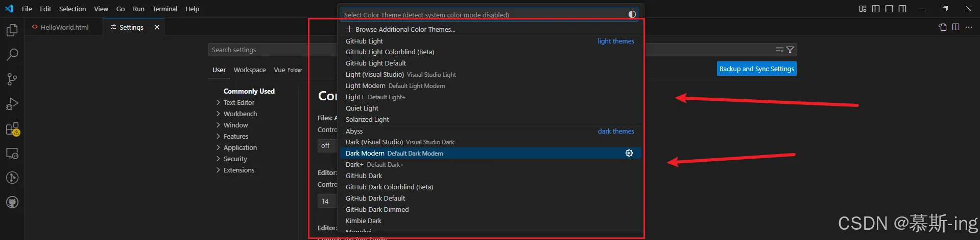Image resolution: width=980 pixels, height=240 pixels.
Task: Choose Solarized Light theme
Action: point(491,119)
